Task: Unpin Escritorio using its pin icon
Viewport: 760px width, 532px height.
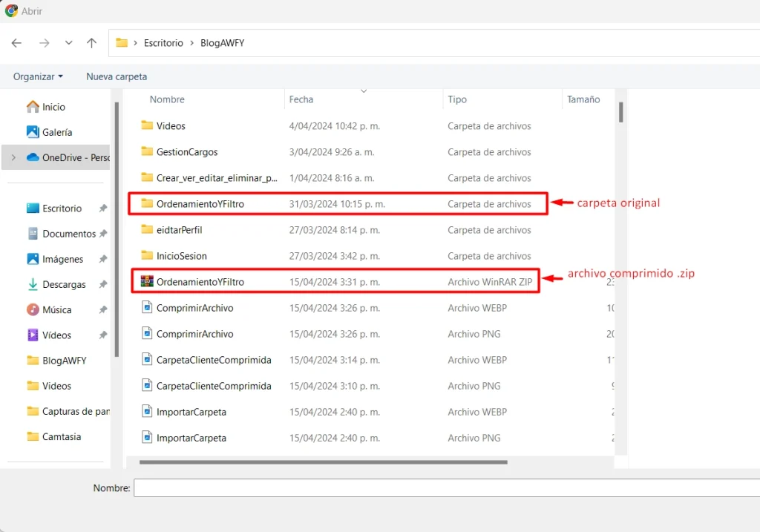Action: click(x=102, y=208)
